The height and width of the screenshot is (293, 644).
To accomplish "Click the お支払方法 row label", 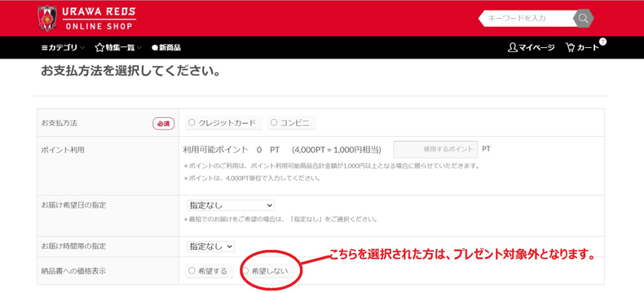I will coord(60,123).
